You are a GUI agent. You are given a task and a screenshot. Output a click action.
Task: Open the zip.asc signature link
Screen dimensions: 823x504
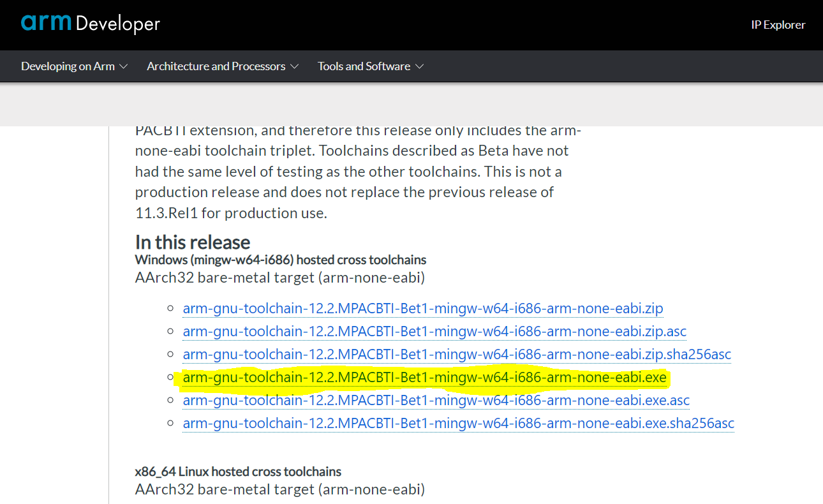[x=434, y=331]
